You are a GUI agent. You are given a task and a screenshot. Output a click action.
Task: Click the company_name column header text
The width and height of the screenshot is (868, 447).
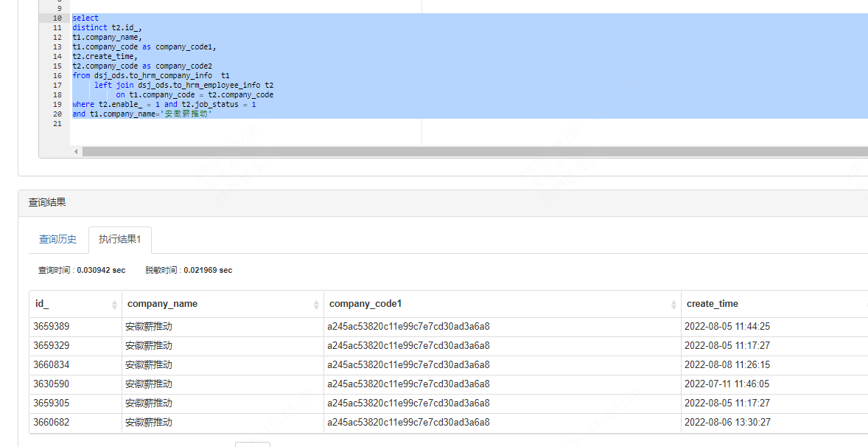(x=162, y=304)
